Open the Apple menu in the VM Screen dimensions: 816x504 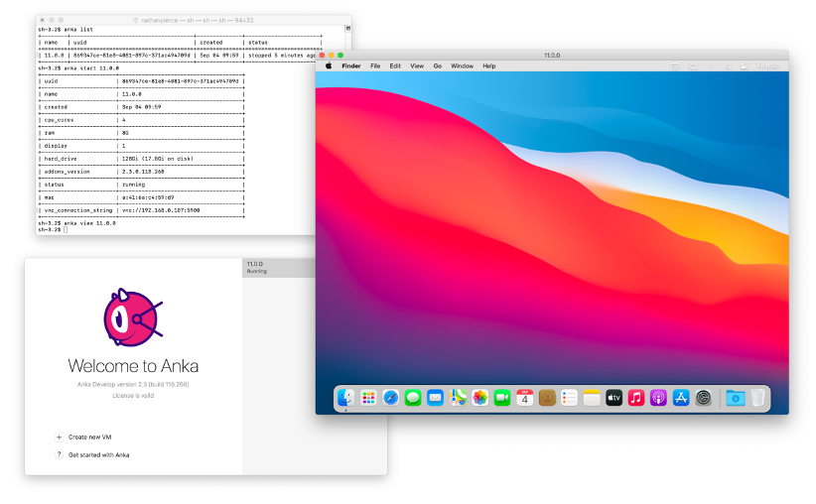(329, 66)
